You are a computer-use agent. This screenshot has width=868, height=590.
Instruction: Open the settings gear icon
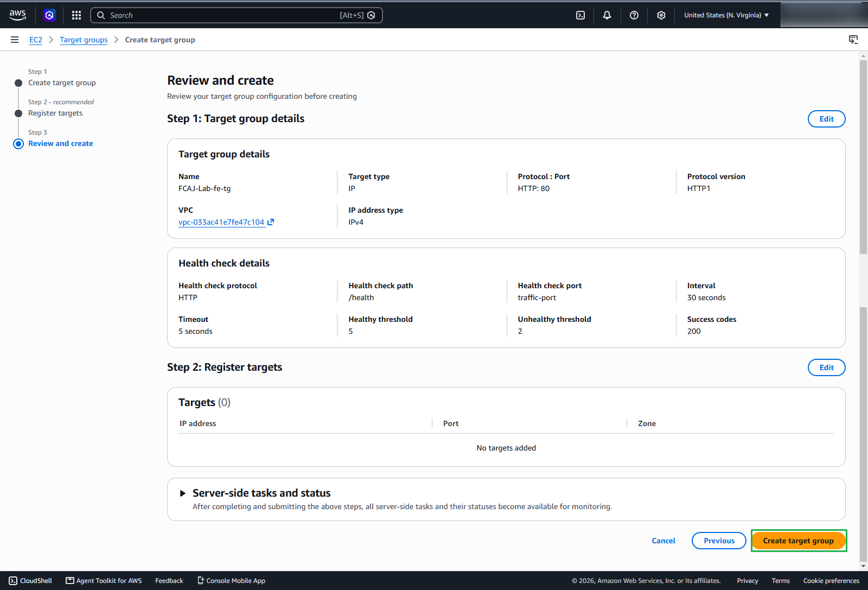click(661, 15)
